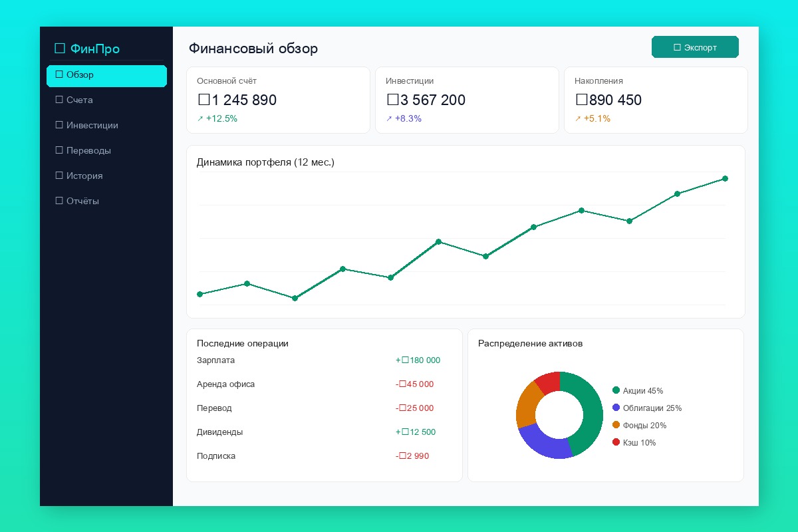Click the green Акции legend dot
The height and width of the screenshot is (532, 798).
coord(616,390)
